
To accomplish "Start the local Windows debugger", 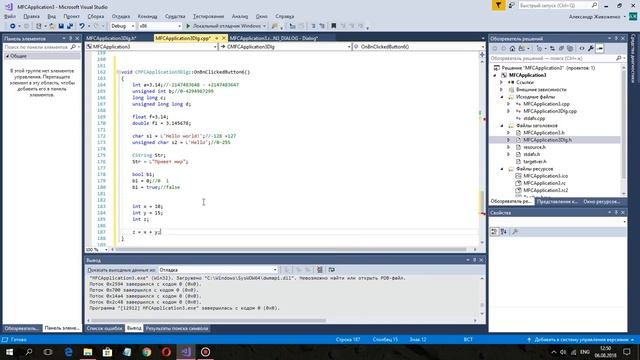I will pyautogui.click(x=225, y=26).
